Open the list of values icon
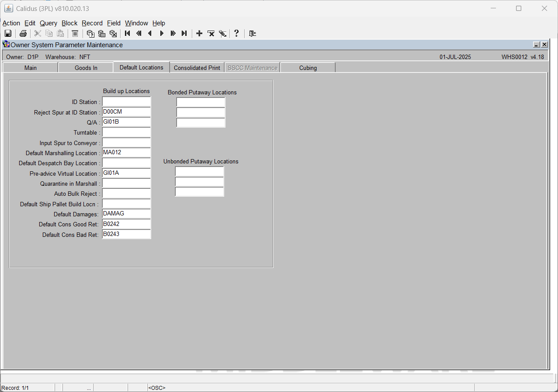This screenshot has width=558, height=392. [x=75, y=34]
